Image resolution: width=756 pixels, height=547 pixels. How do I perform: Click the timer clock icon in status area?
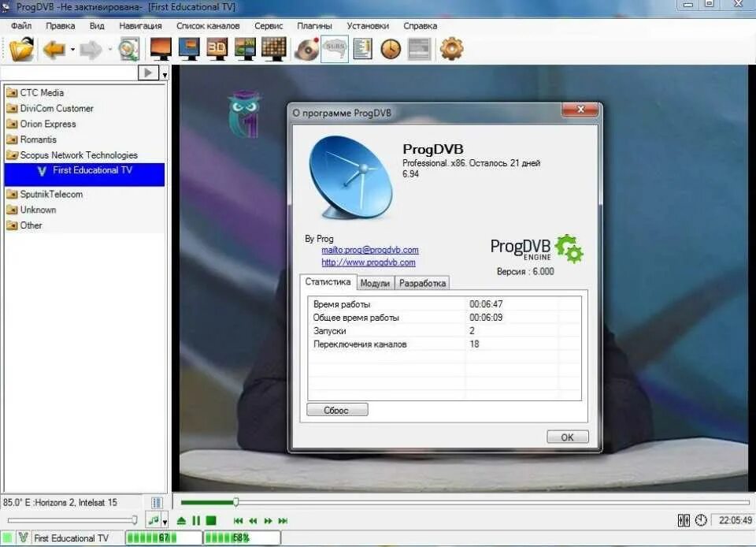coord(701,520)
